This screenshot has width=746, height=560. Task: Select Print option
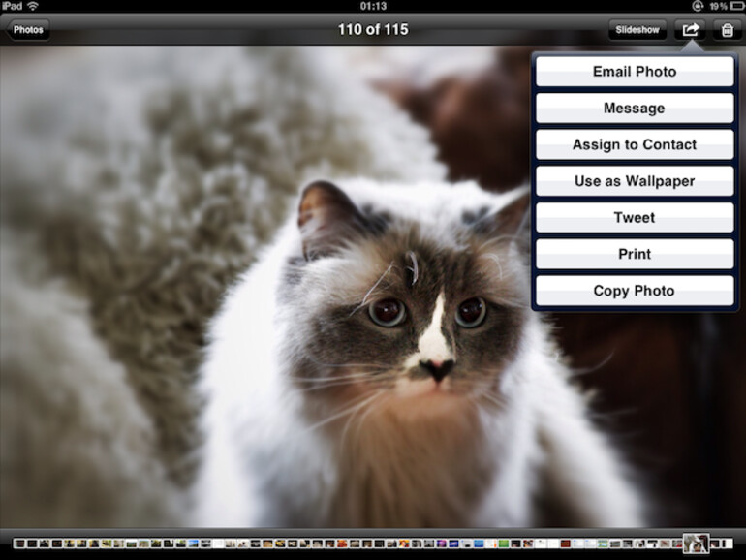pos(635,254)
